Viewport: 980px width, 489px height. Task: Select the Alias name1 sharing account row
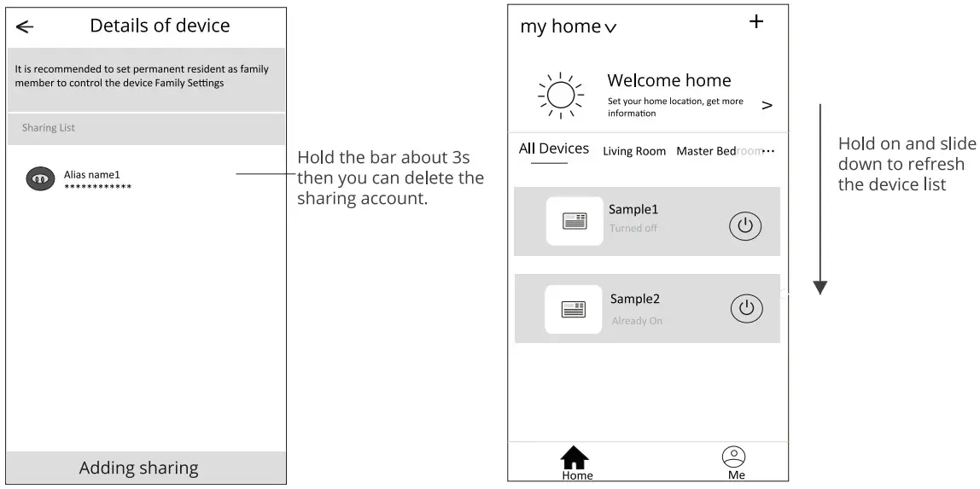[x=146, y=180]
